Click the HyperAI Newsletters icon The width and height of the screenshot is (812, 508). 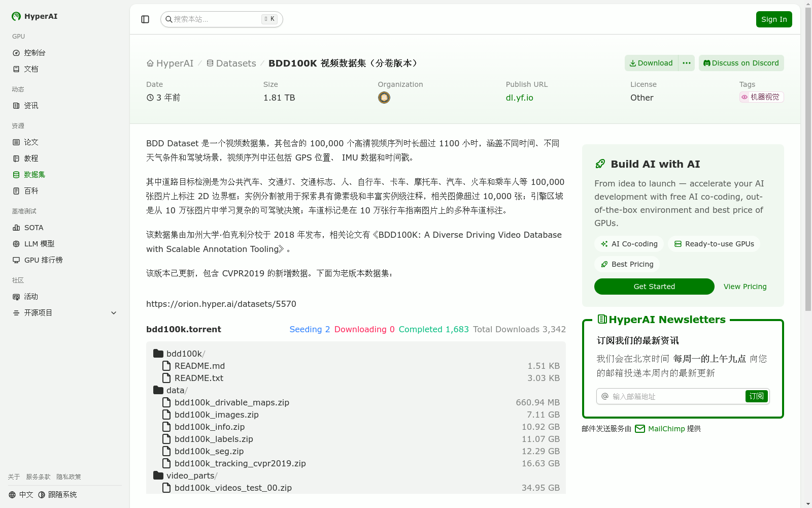pyautogui.click(x=602, y=320)
